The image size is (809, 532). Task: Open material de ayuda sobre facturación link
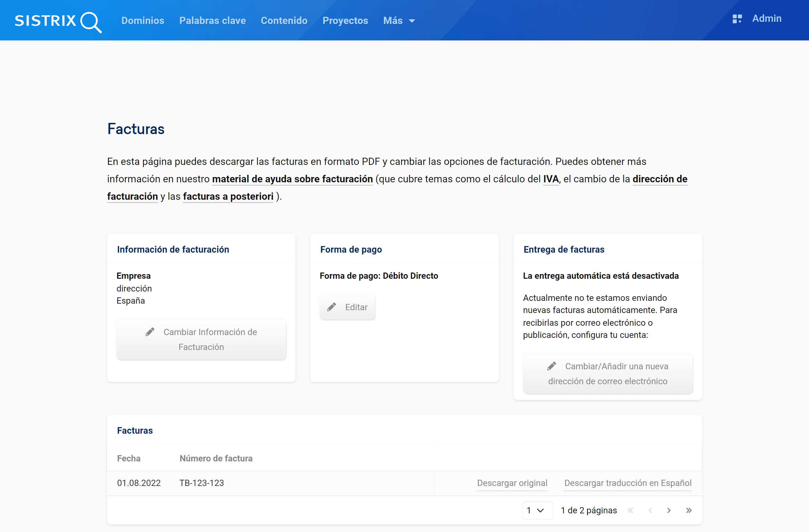pos(292,179)
